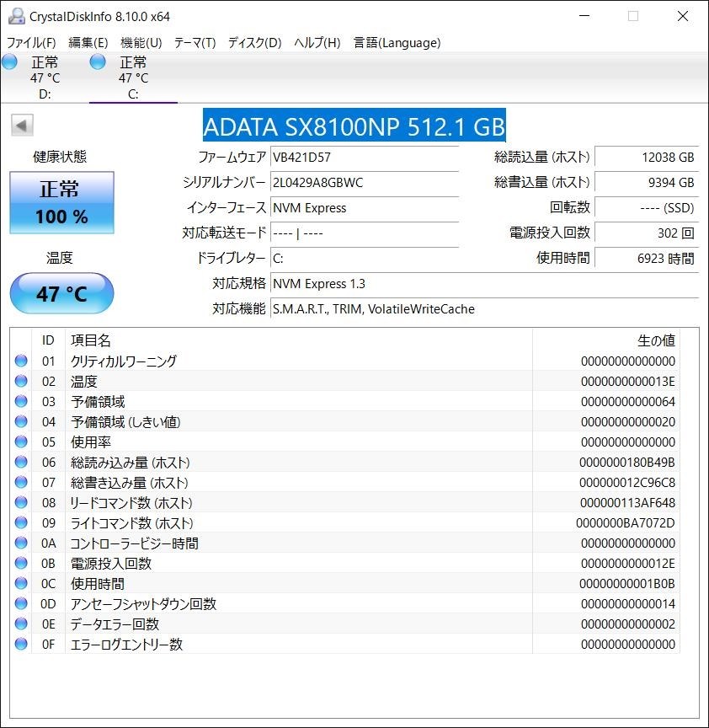Click status orb for attribute 0B 電源投入回数
The width and height of the screenshot is (709, 728).
pos(21,563)
